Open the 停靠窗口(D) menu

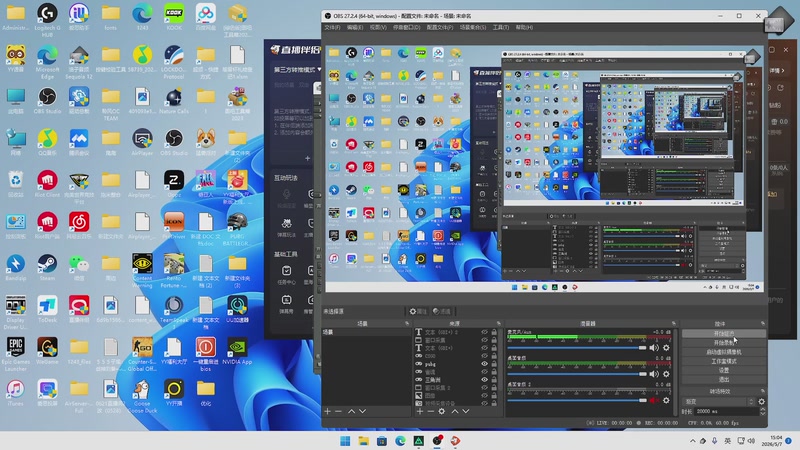pos(407,28)
